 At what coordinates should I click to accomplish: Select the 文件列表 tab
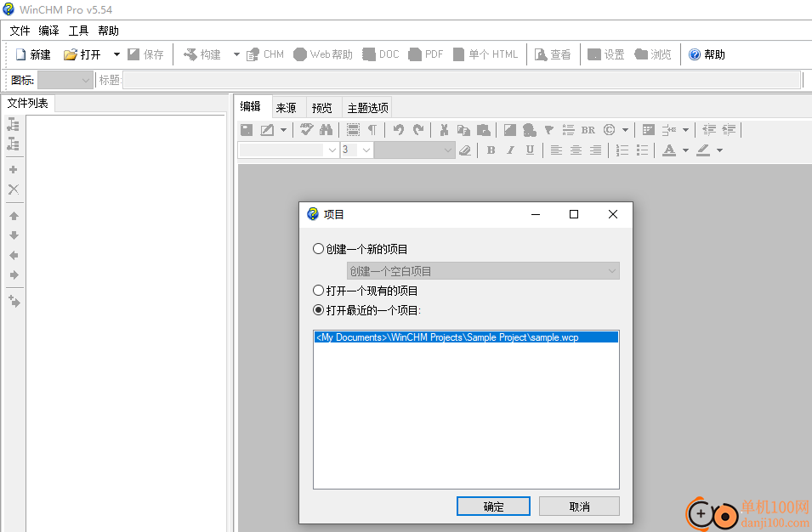click(x=28, y=103)
